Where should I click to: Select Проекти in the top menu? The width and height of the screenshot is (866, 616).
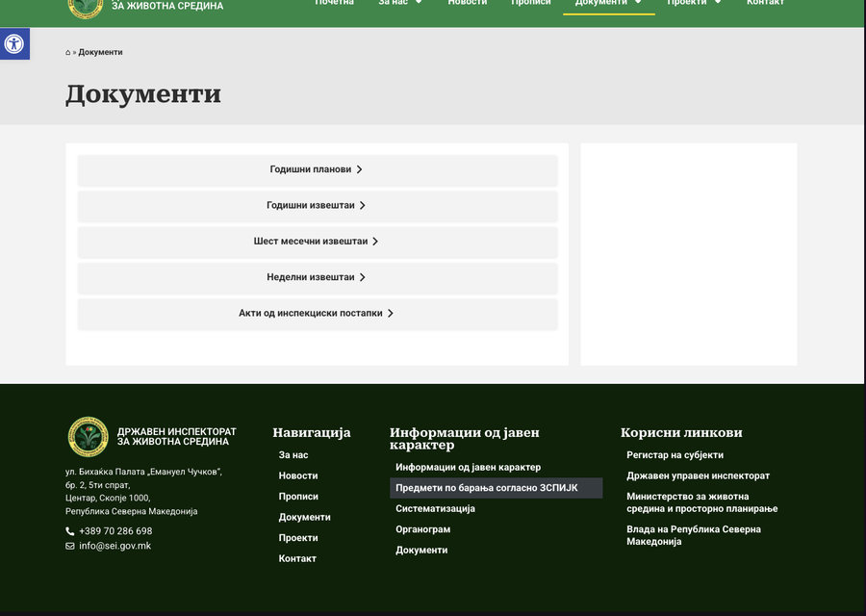(686, 3)
